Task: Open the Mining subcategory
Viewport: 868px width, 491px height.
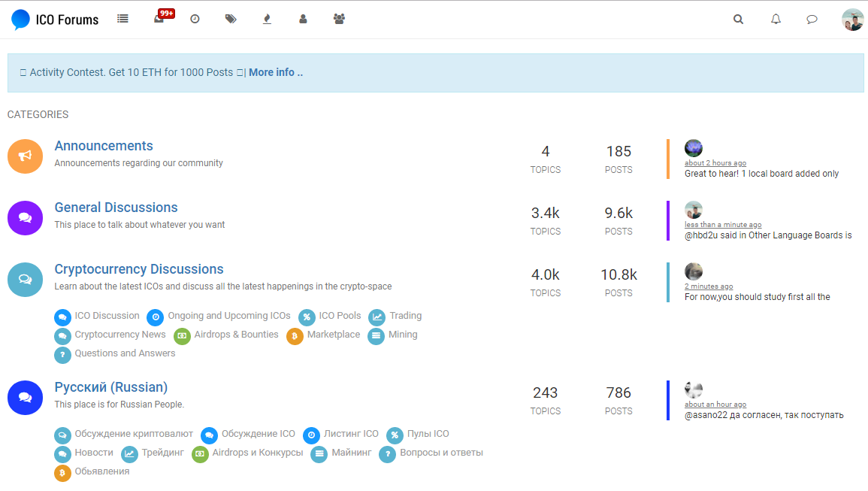Action: [x=403, y=334]
